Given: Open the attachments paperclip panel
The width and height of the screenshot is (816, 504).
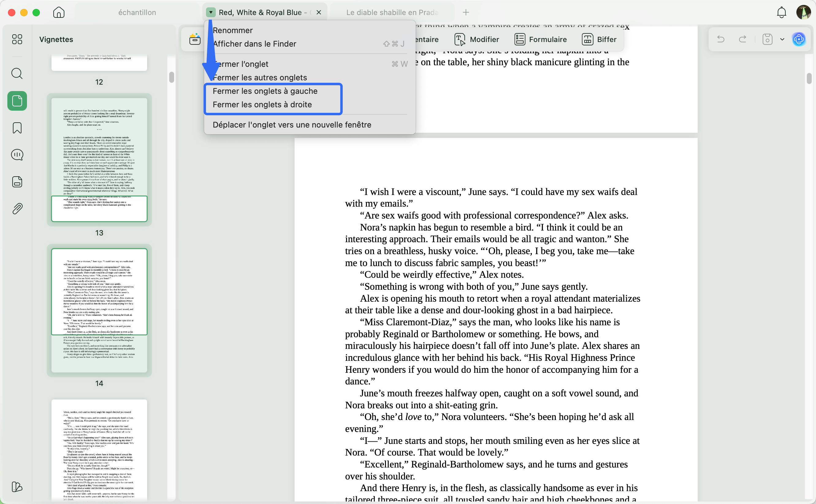Looking at the screenshot, I should [x=17, y=209].
